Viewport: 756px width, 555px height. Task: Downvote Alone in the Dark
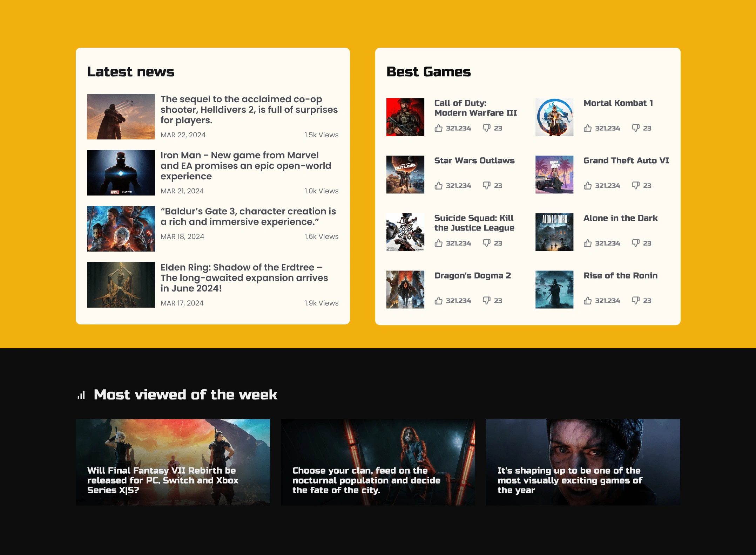coord(635,243)
